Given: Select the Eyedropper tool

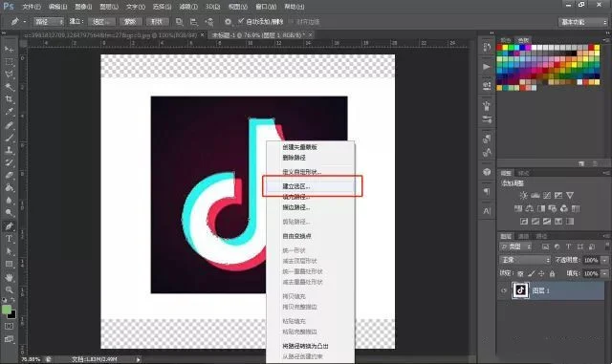Looking at the screenshot, I should [9, 112].
